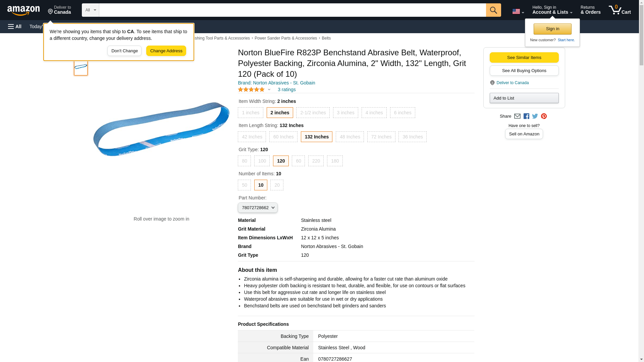
Task: Click the See Similar Items button
Action: [524, 57]
